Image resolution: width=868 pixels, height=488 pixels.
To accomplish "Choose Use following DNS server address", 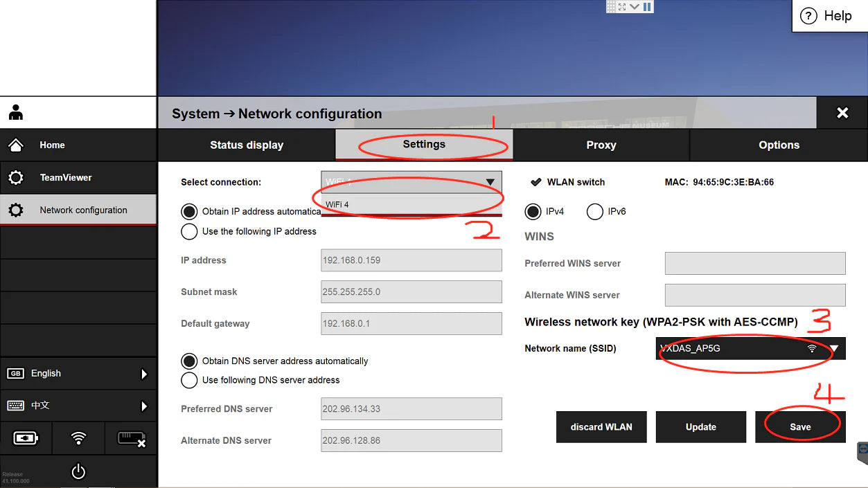I will coord(189,380).
